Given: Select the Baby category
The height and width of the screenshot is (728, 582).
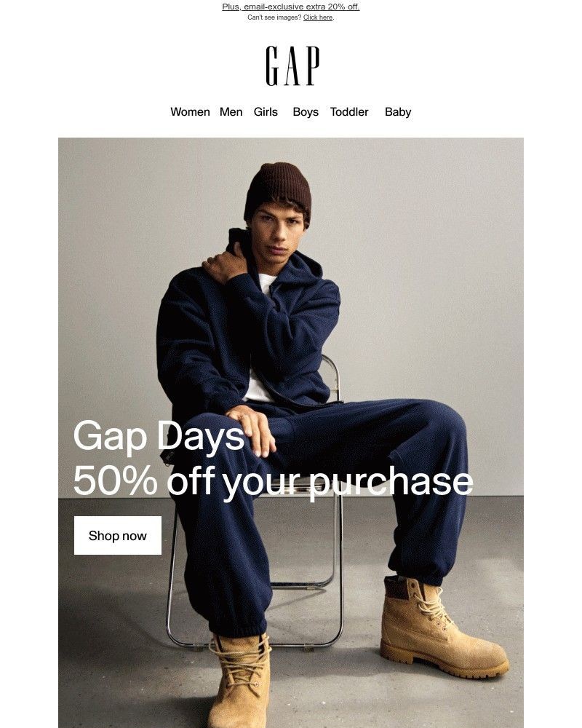Looking at the screenshot, I should point(398,112).
